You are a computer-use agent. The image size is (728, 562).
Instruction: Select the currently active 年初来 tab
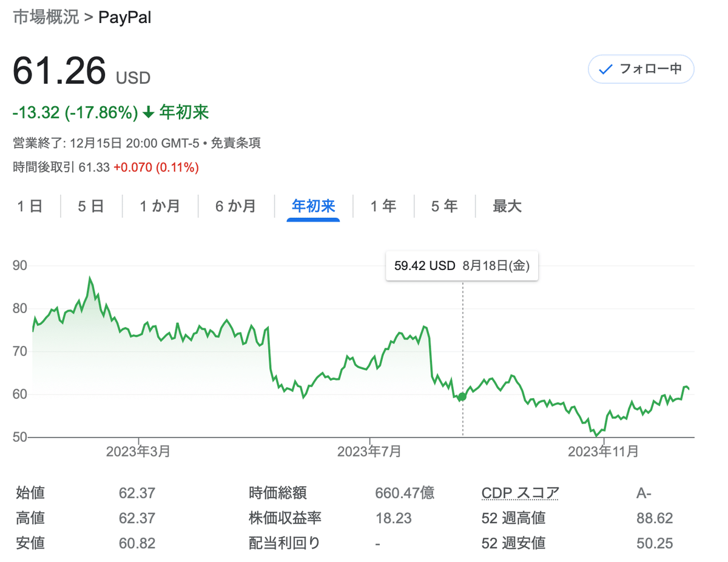(312, 206)
